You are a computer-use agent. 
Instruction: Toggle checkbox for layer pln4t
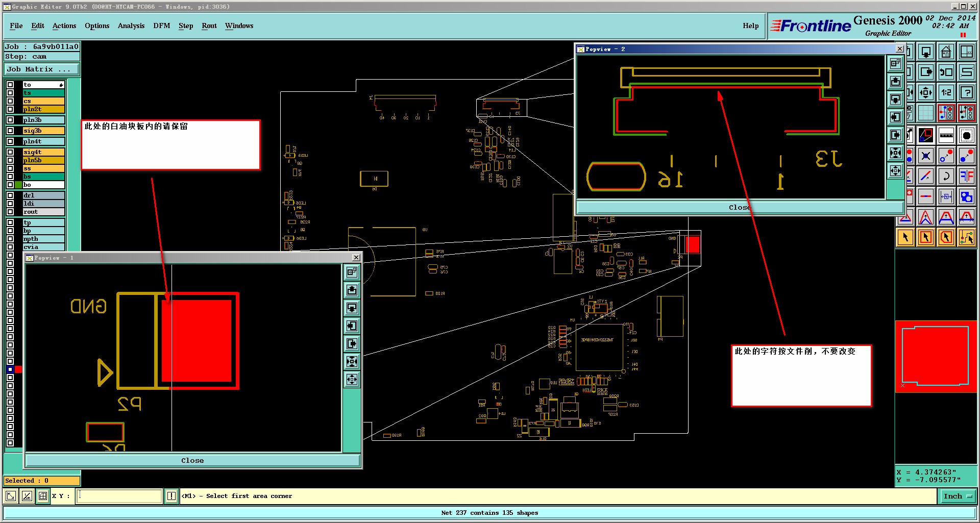click(10, 141)
